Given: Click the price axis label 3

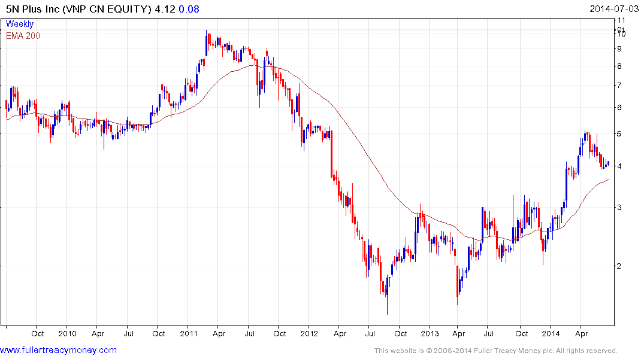Looking at the screenshot, I should click(619, 207).
